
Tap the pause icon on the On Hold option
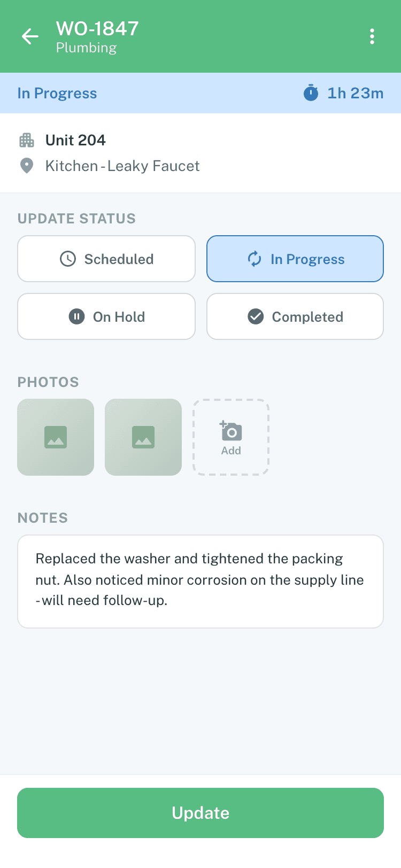click(76, 316)
